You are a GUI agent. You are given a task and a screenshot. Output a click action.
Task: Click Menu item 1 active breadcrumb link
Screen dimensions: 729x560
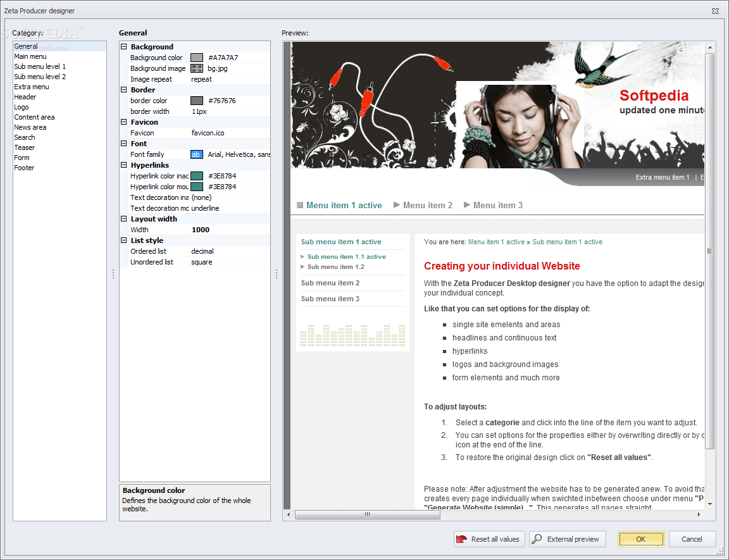tap(496, 242)
